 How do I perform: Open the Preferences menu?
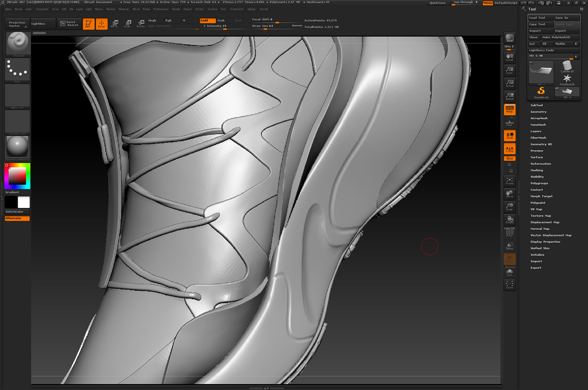[x=160, y=9]
